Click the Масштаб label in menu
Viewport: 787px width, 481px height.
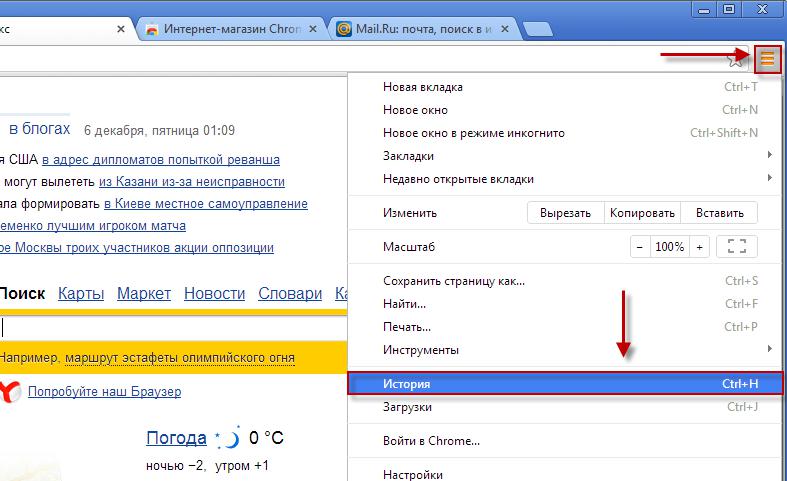pyautogui.click(x=409, y=247)
